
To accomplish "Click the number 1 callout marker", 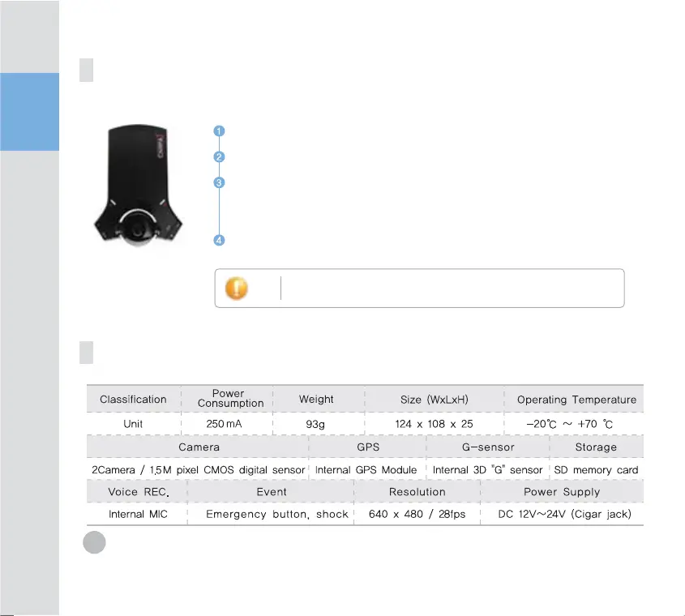I will point(220,131).
